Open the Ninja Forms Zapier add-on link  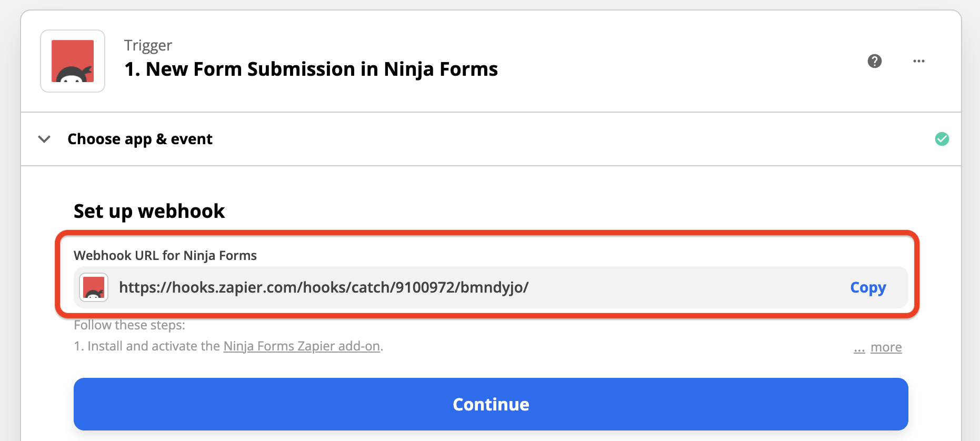pos(302,346)
